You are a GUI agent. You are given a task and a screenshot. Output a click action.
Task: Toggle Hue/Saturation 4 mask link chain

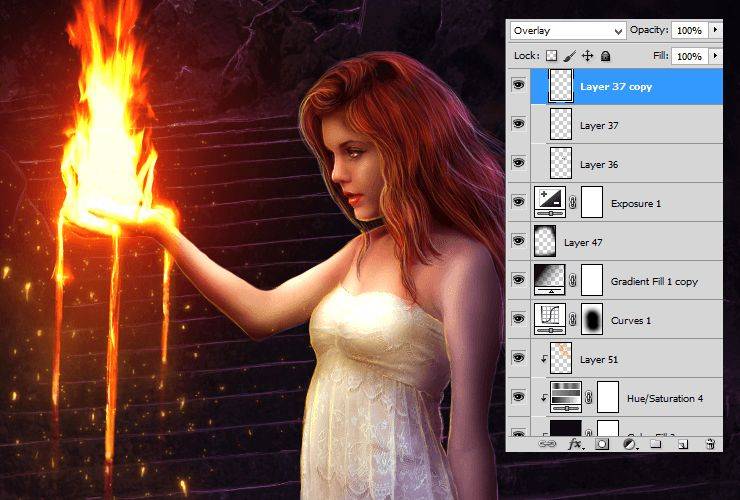(x=589, y=398)
